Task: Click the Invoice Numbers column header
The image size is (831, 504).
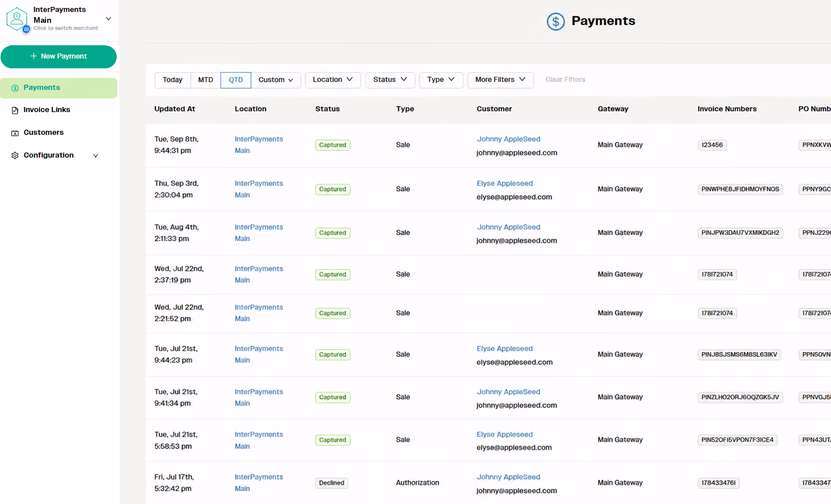Action: click(727, 109)
